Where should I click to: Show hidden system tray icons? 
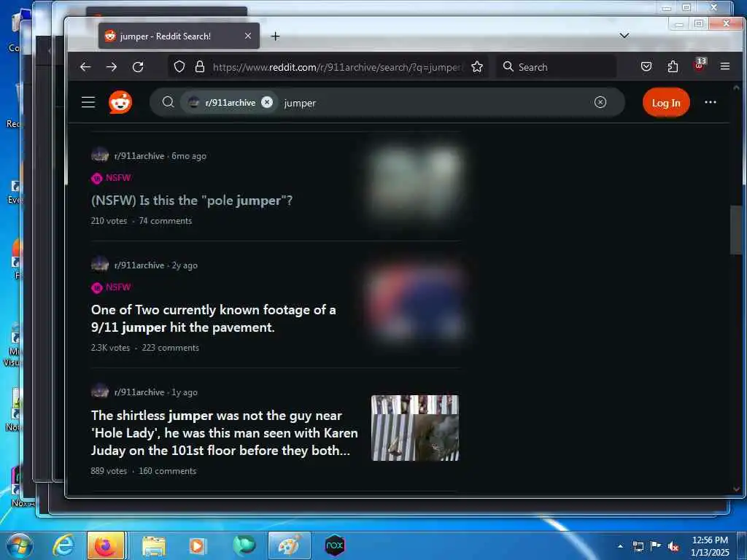[620, 546]
